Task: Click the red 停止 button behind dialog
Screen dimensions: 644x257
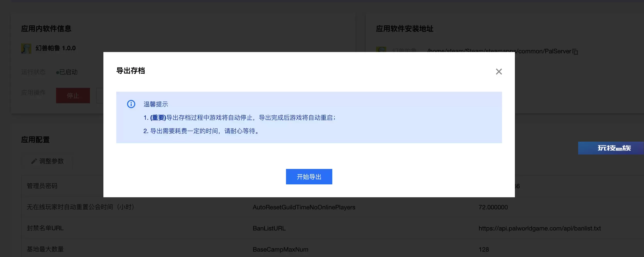Action: (73, 96)
